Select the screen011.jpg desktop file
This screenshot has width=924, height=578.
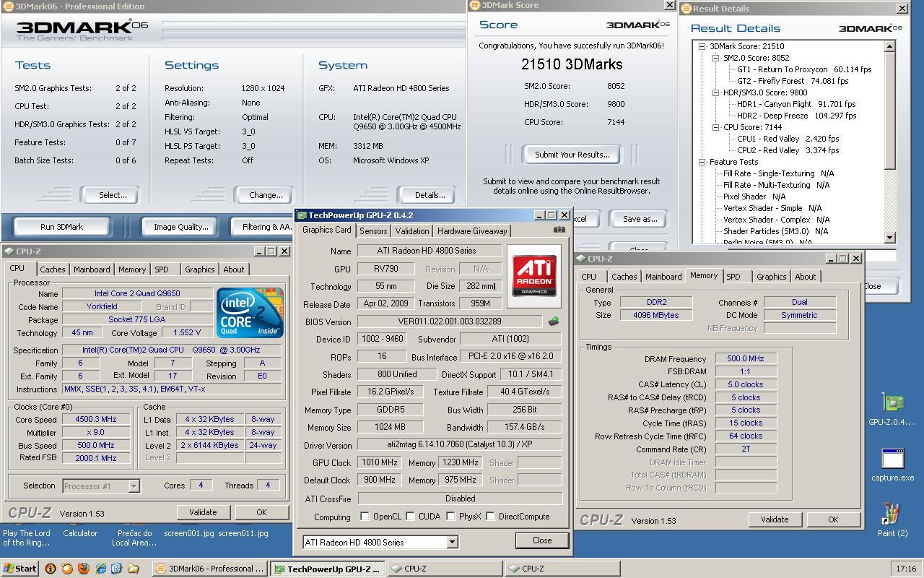(243, 533)
